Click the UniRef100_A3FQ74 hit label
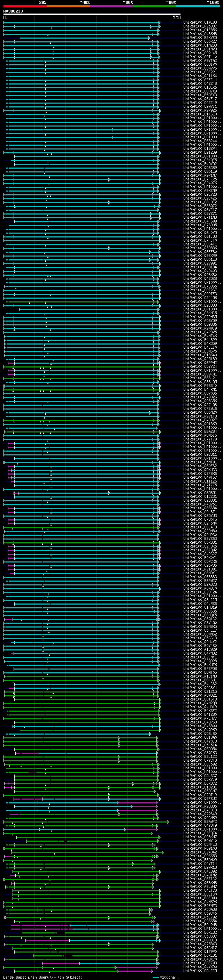The height and width of the screenshot is (980, 223). coord(200,833)
